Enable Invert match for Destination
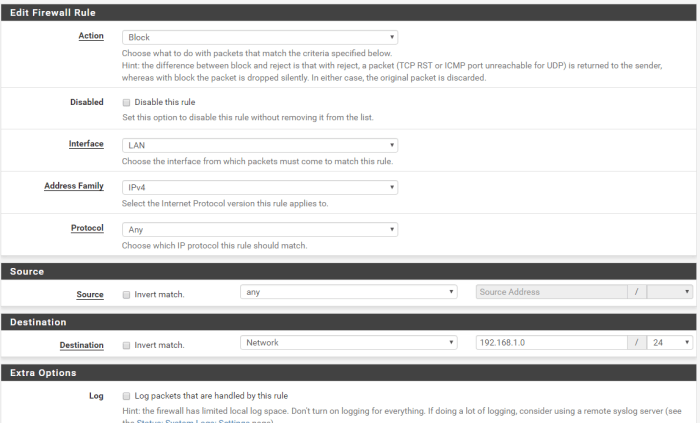Image resolution: width=700 pixels, height=423 pixels. [126, 345]
